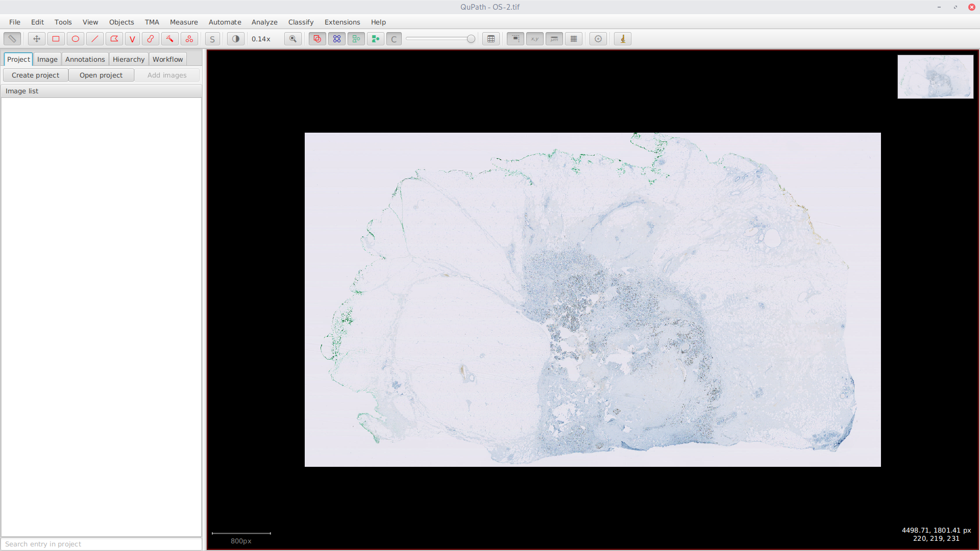Screen dimensions: 980x551
Task: Select the Rectangle annotation tool
Action: pos(56,39)
